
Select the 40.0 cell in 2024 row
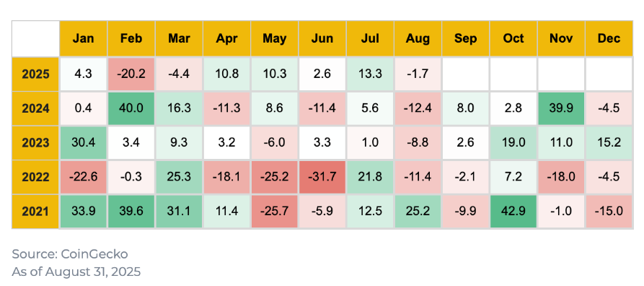[131, 108]
